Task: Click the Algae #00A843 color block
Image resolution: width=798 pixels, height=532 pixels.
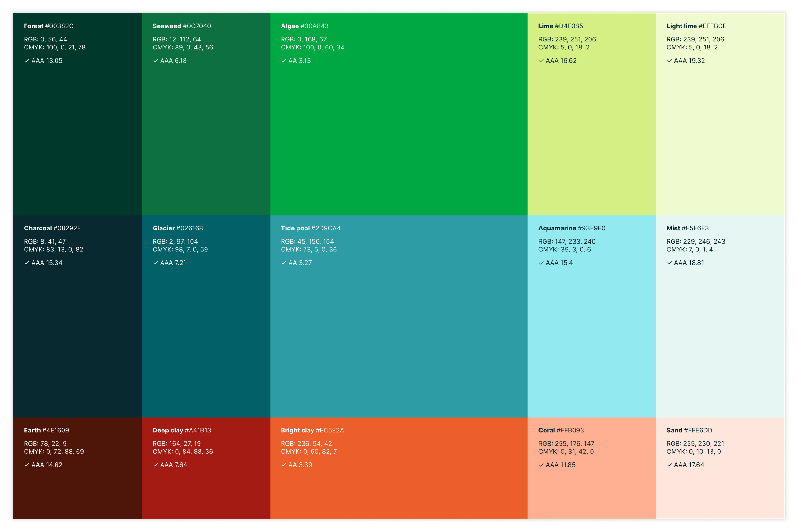Action: coord(399,136)
